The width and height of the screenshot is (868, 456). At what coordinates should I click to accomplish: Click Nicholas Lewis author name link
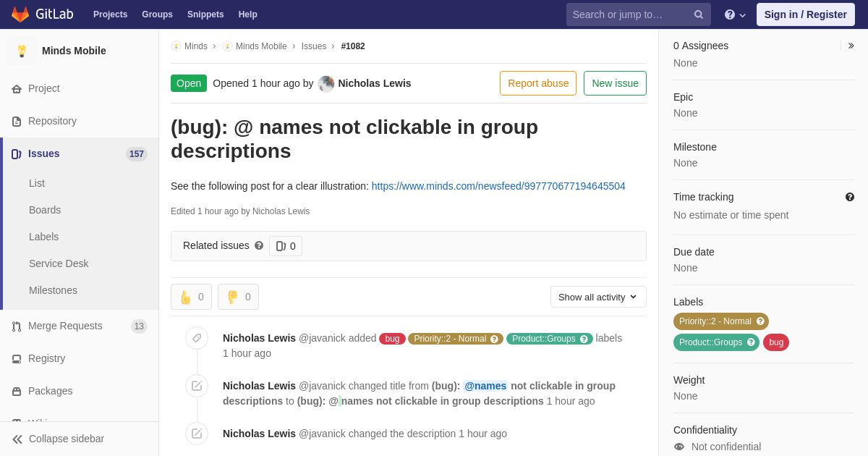[375, 83]
